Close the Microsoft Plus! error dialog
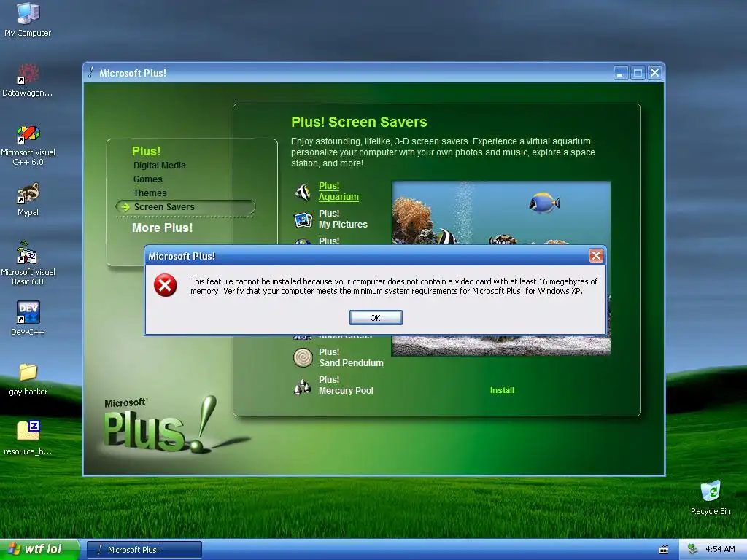 tap(596, 256)
